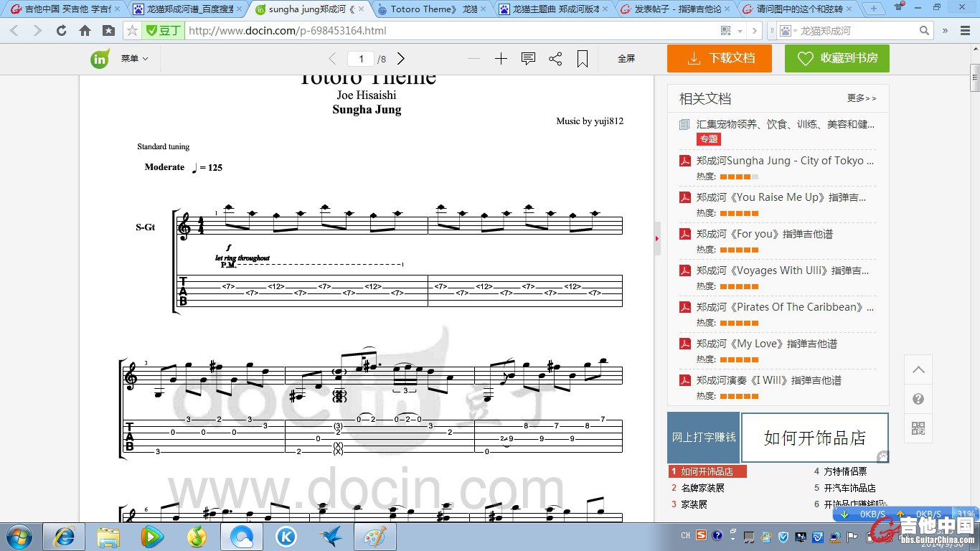Screen dimensions: 980x551
Task: Click the 下载文档 download button
Action: (720, 59)
